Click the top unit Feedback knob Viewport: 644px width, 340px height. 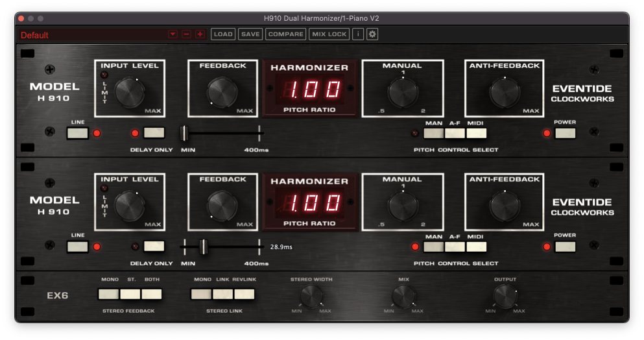[222, 91]
